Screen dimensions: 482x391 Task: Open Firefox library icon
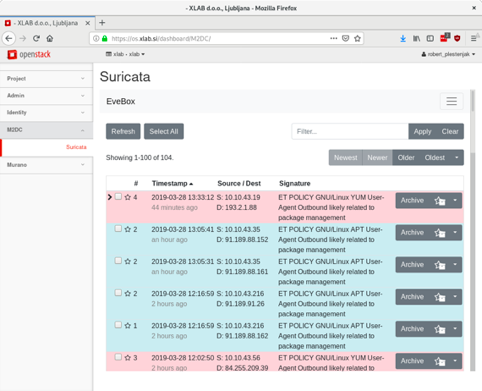(x=416, y=39)
